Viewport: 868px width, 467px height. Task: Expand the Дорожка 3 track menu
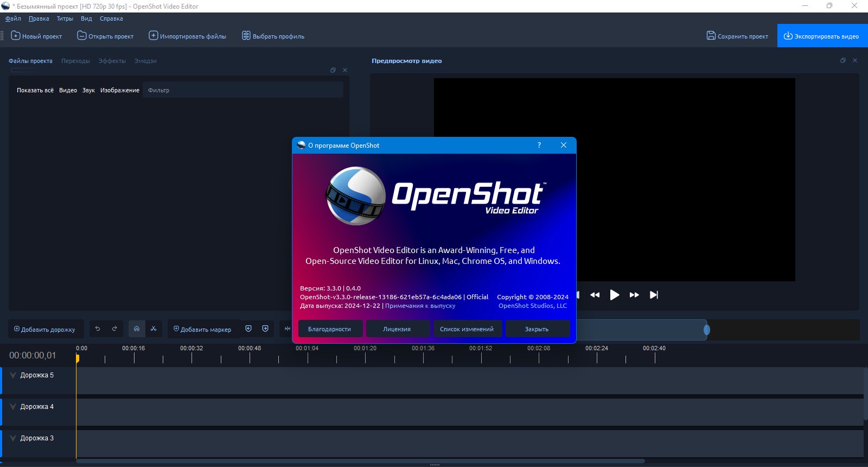(13, 438)
